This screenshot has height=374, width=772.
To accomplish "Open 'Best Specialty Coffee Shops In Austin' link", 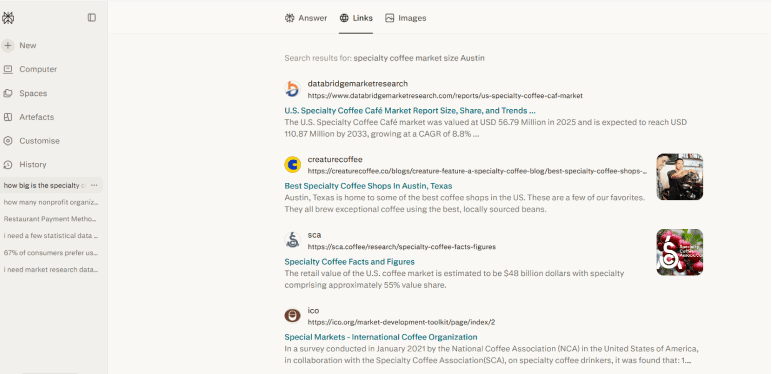I will click(368, 186).
